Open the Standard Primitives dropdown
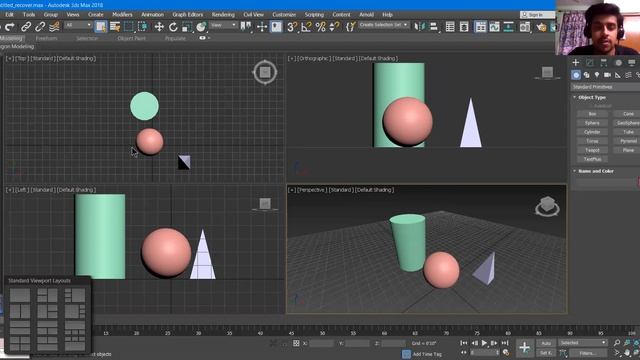 click(x=605, y=87)
